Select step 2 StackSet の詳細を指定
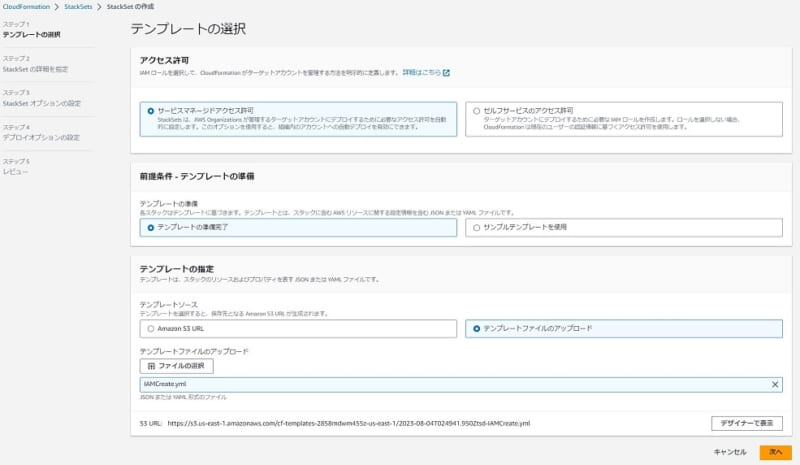 (35, 69)
